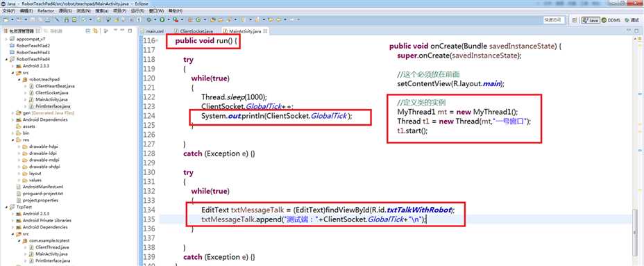Switch to the Java perspective button
This screenshot has height=266, width=644.
point(591,19)
